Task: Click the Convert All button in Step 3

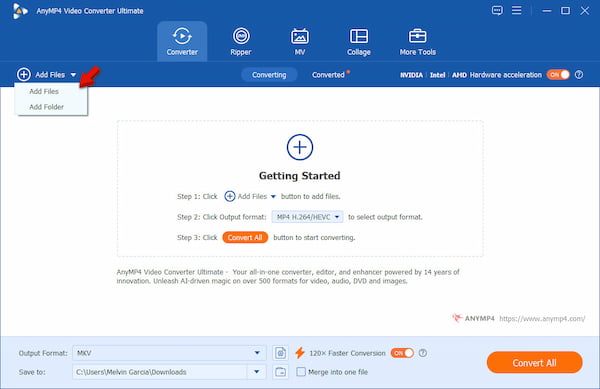Action: [x=245, y=238]
